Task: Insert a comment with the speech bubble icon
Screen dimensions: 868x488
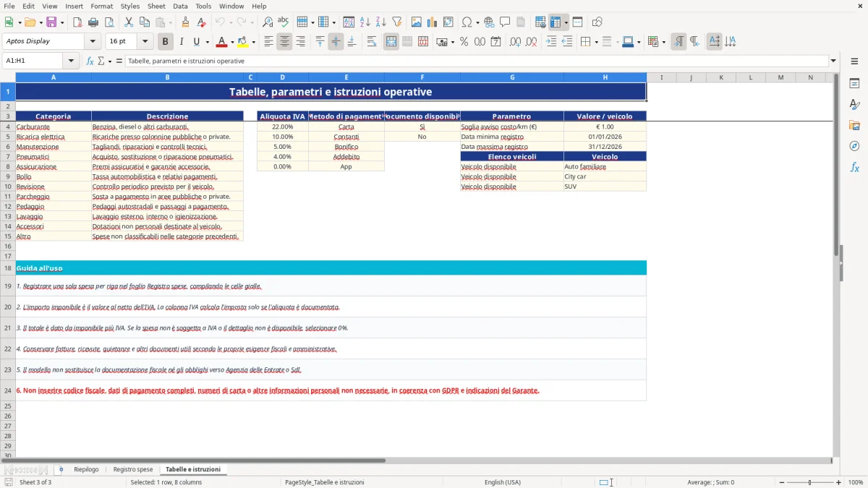Action: point(505,22)
